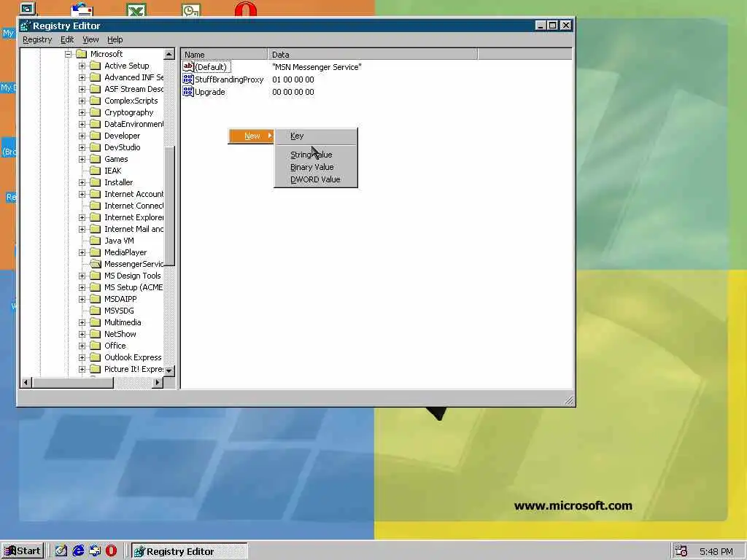Viewport: 747px width, 560px height.
Task: Choose Binary Value from New submenu
Action: click(x=316, y=167)
